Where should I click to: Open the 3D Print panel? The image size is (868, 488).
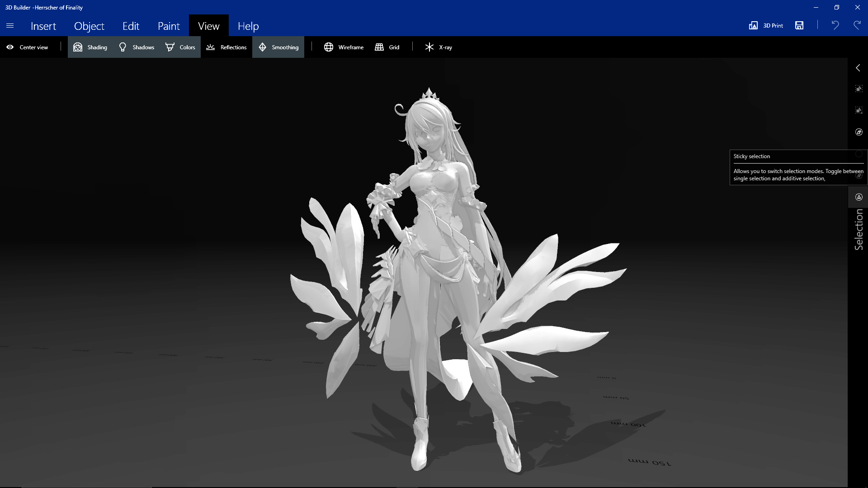(766, 26)
